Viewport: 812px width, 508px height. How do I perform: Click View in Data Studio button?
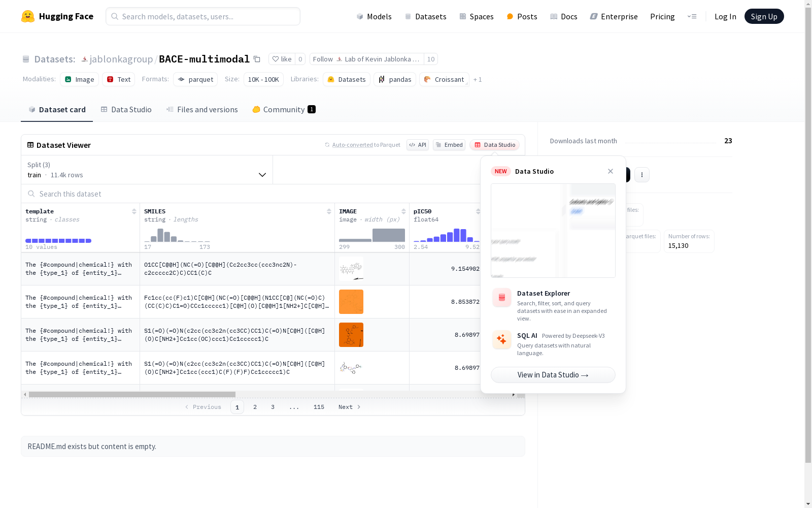point(553,375)
